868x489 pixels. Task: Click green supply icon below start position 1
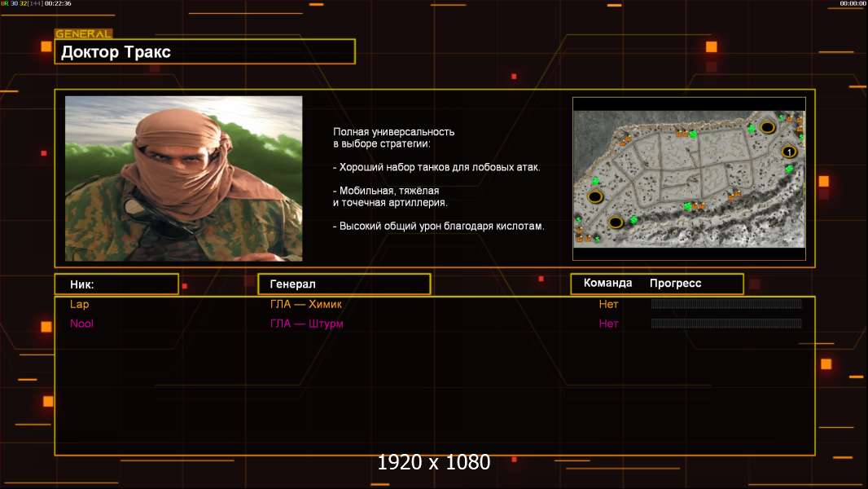[789, 169]
